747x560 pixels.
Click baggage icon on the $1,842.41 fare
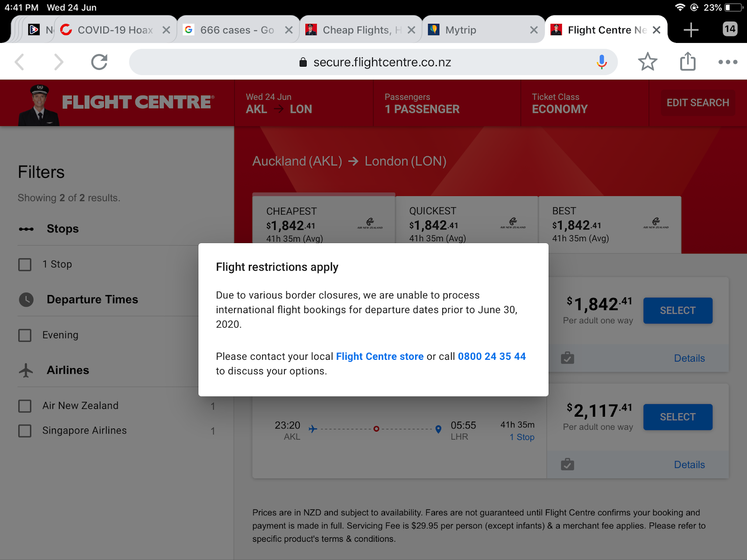pos(567,358)
